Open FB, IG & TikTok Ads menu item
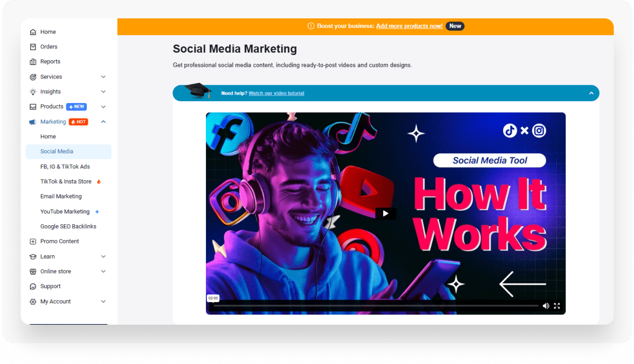The width and height of the screenshot is (634, 364). coord(65,167)
